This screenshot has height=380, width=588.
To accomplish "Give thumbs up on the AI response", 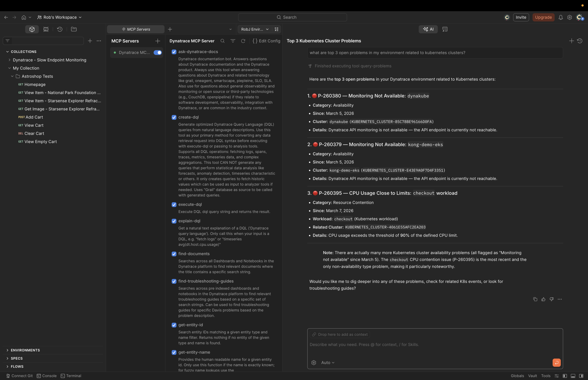I will coord(543,299).
